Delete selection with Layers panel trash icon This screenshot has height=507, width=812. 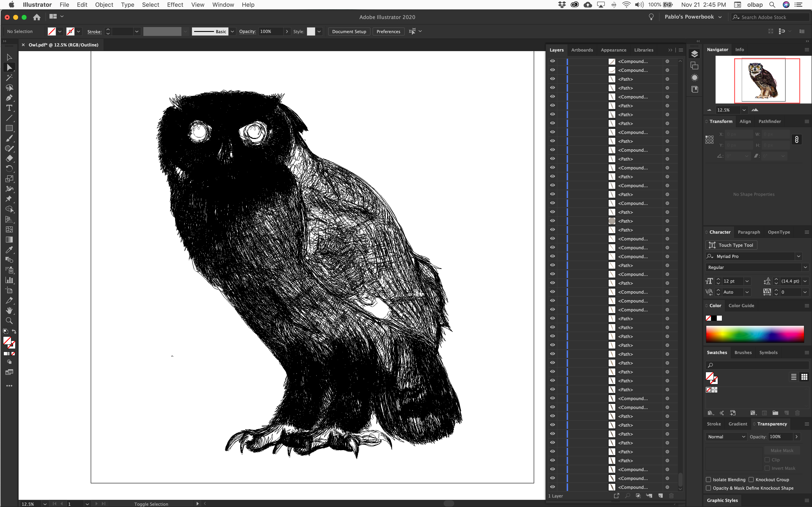click(x=671, y=496)
